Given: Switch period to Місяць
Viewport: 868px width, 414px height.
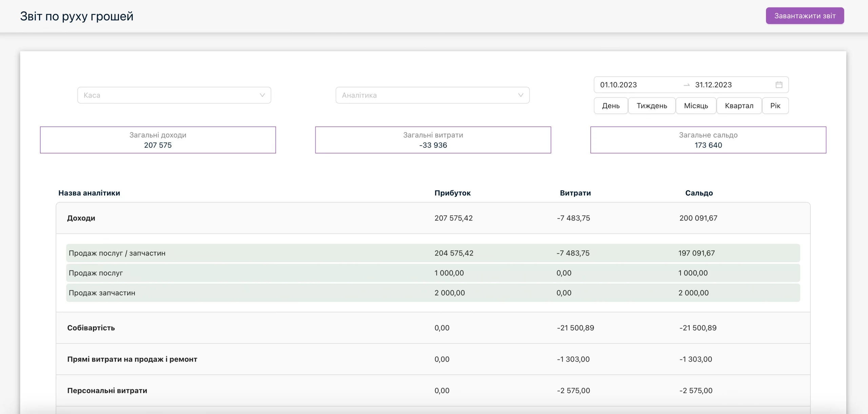Looking at the screenshot, I should 696,106.
